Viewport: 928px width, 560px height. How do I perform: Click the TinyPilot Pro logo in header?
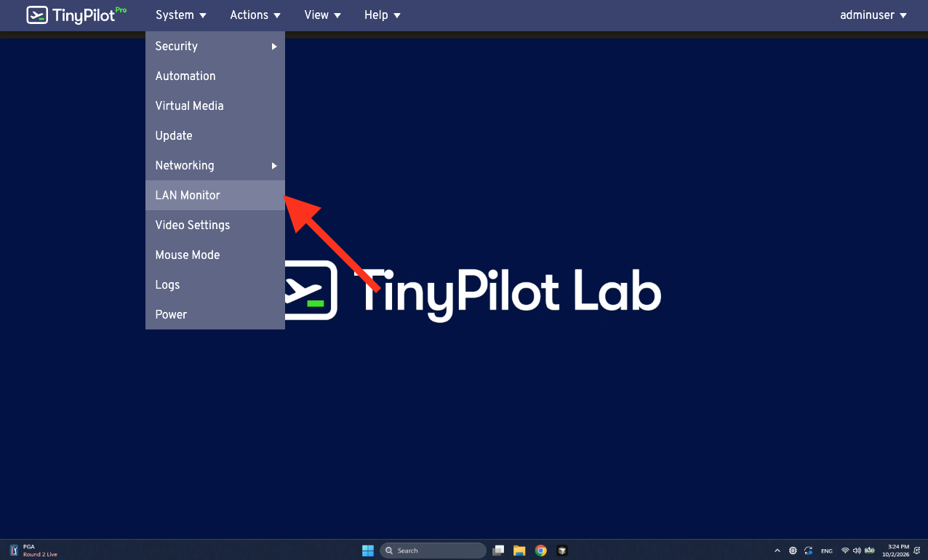pyautogui.click(x=76, y=15)
